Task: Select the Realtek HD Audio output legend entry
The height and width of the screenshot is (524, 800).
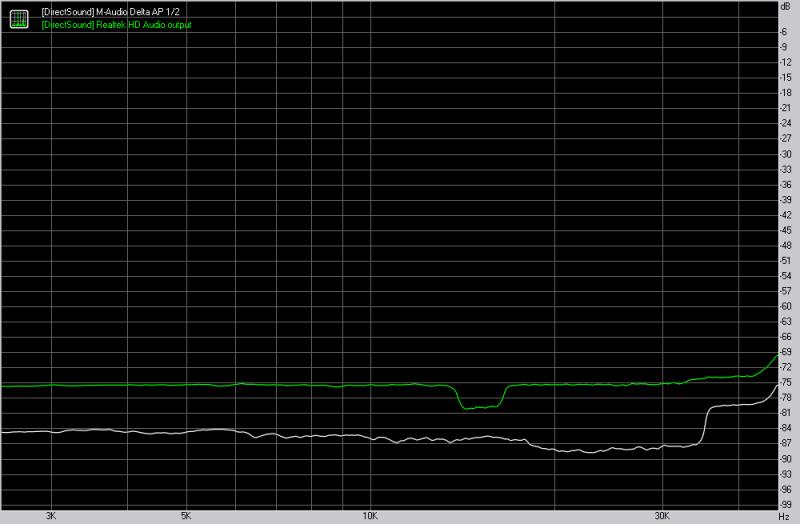Action: [x=117, y=23]
